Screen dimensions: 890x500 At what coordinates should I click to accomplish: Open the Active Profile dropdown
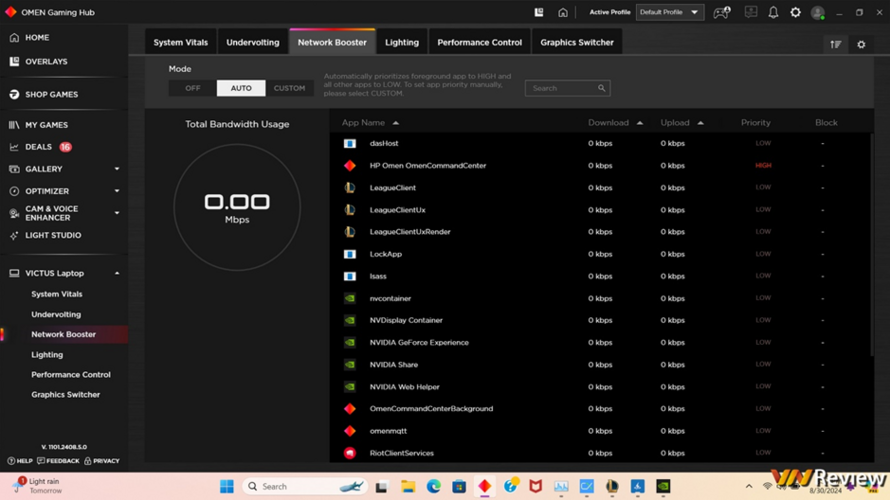[670, 13]
